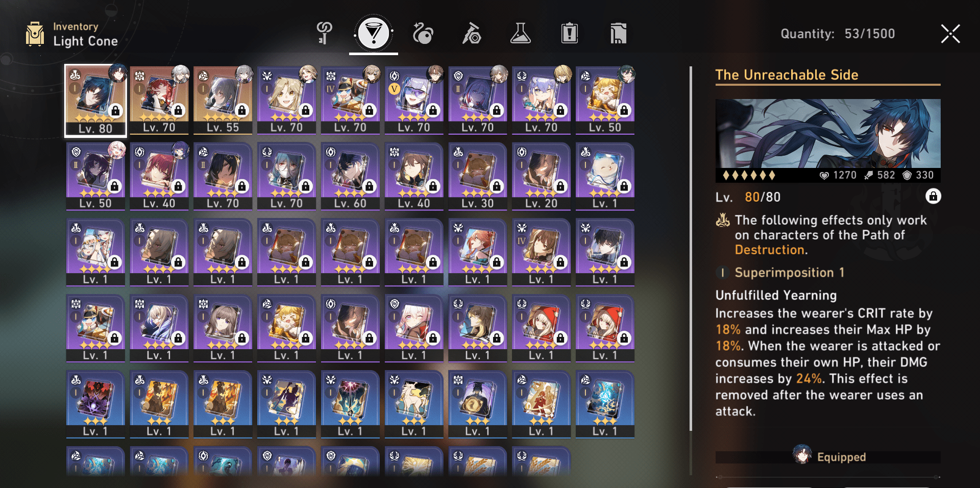Toggle lock icon on Lv. 80 light cone
Screen dimensions: 980x488
pos(115,110)
